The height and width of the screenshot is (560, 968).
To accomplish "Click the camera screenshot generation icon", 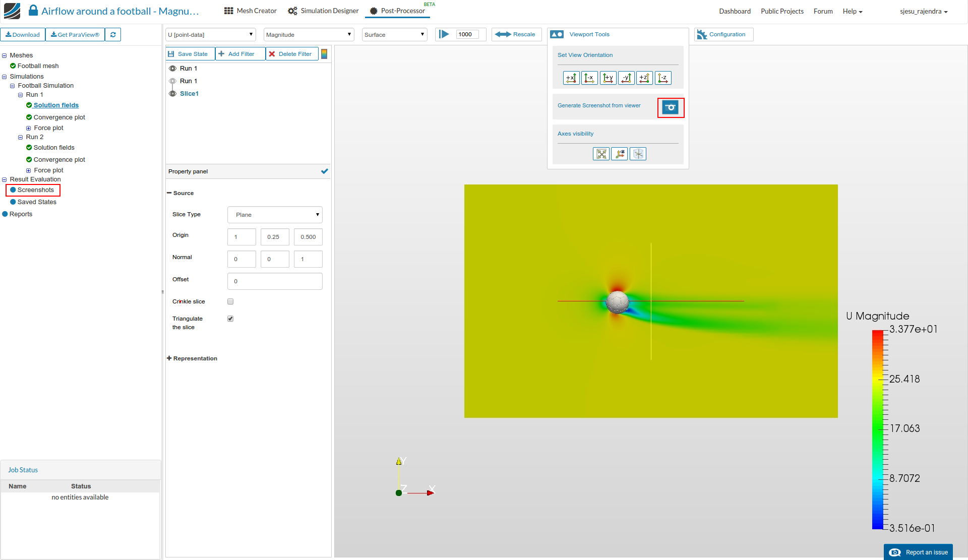I will [670, 107].
